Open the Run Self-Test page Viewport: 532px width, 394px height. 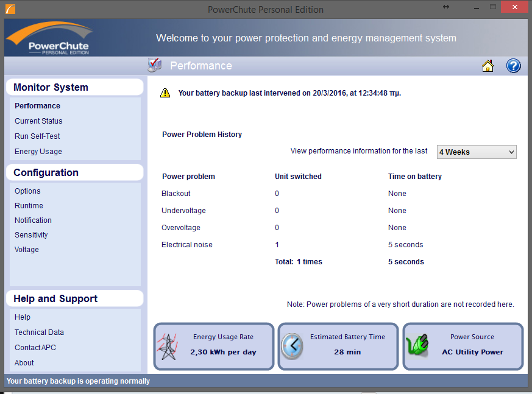coord(37,136)
